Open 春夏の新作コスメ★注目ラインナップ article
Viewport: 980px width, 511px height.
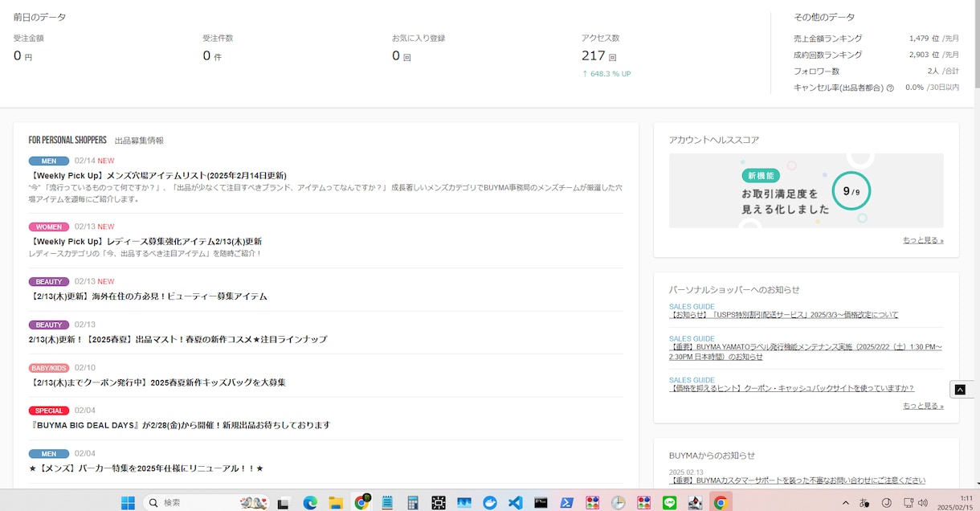[x=178, y=340]
